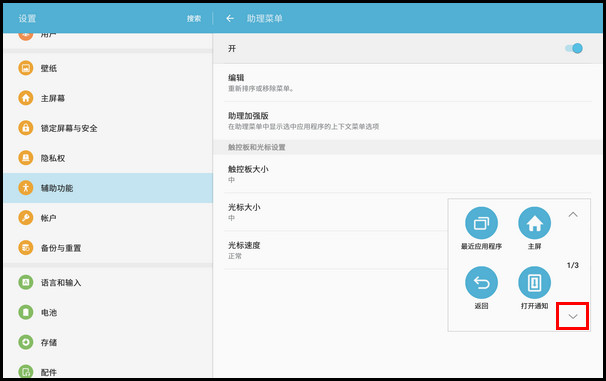
Task: Click the 配件 accessories icon
Action: click(26, 372)
